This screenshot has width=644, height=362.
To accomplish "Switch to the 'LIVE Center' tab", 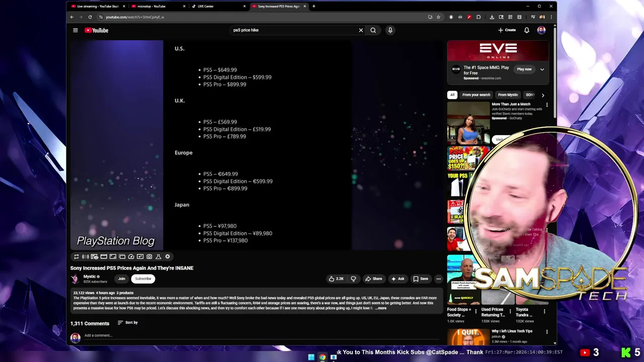I will 218,7.
